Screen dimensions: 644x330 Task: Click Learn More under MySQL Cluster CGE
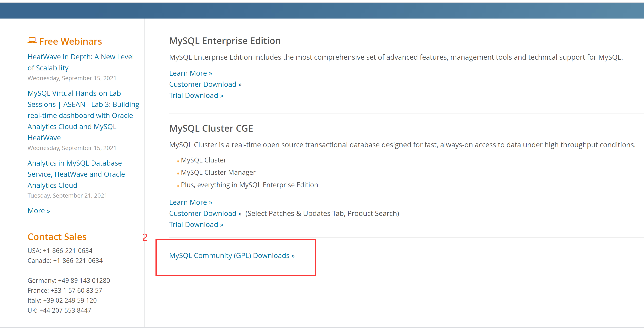[x=190, y=202]
